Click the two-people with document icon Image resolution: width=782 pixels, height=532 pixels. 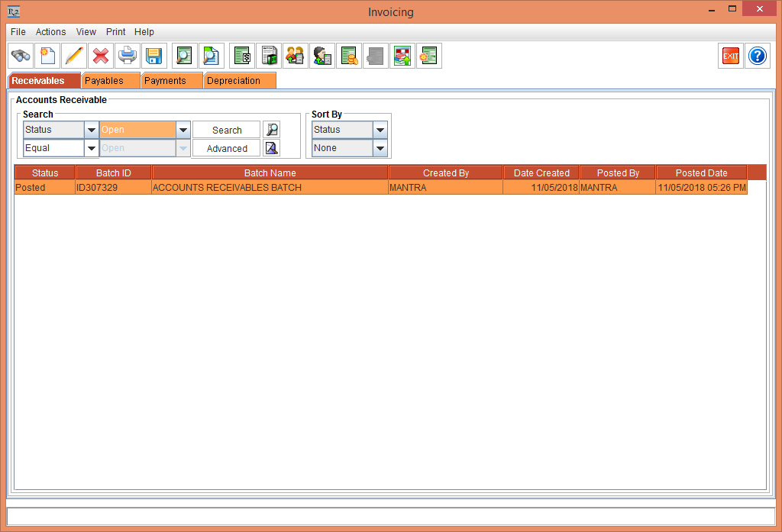pos(296,56)
